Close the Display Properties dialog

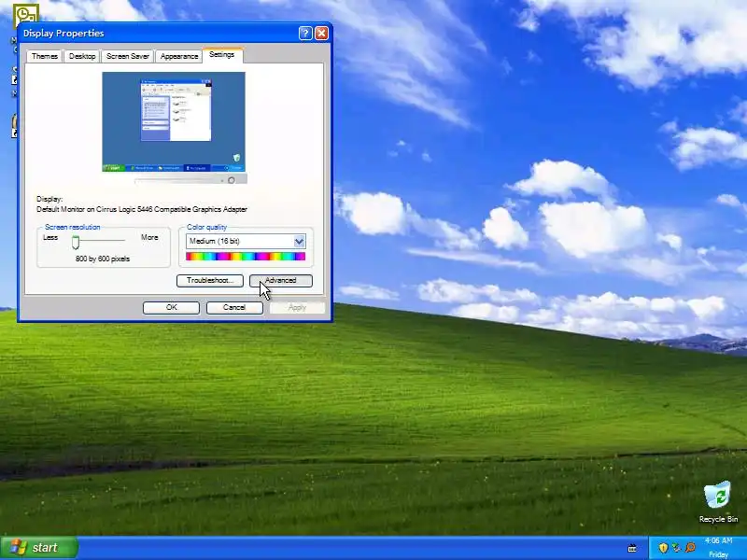pyautogui.click(x=321, y=33)
